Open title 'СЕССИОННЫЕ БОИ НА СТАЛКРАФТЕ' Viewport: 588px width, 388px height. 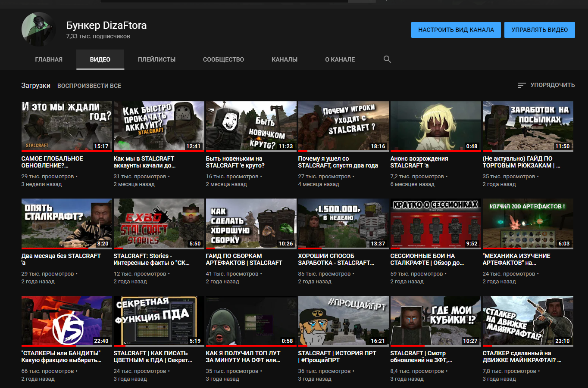(427, 259)
